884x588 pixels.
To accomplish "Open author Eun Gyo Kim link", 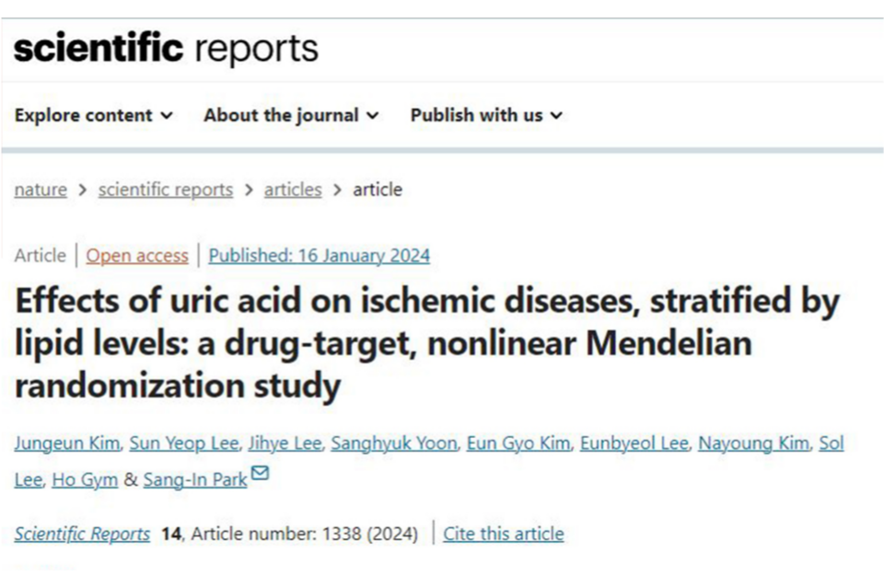I will click(x=519, y=444).
